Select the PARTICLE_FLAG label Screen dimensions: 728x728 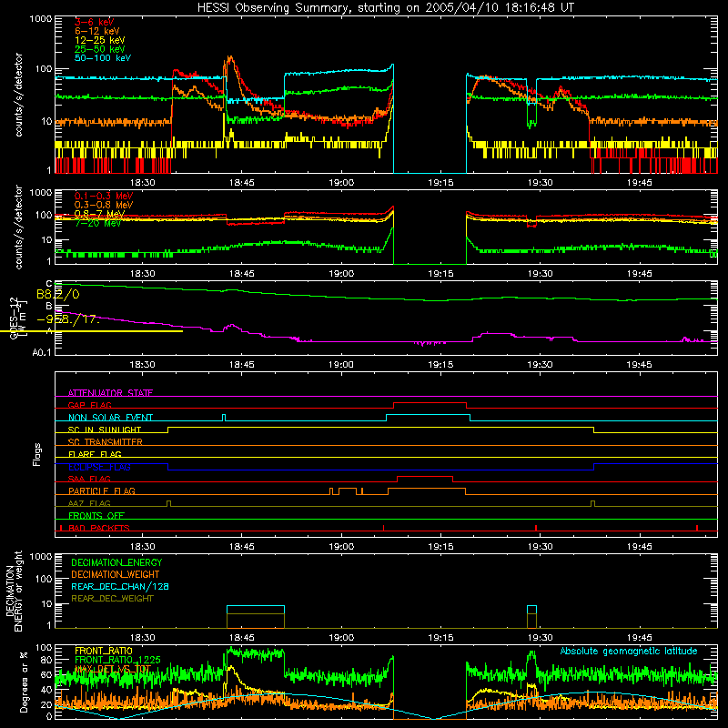[102, 490]
